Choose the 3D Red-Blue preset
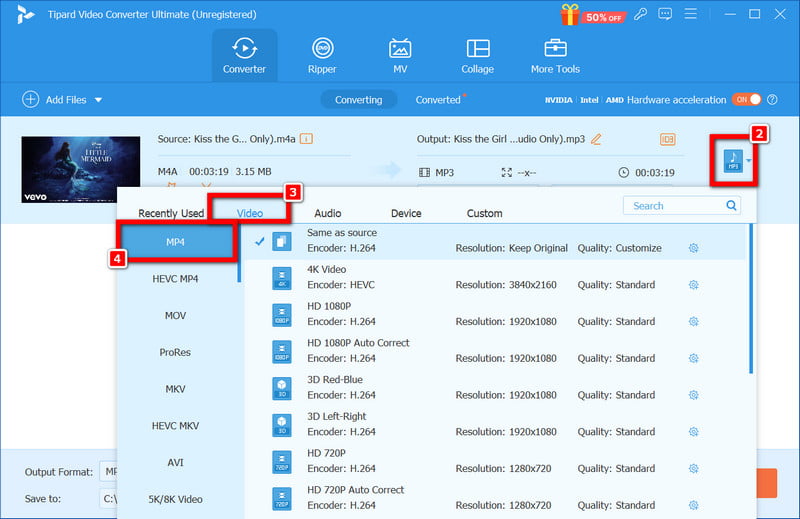Image resolution: width=800 pixels, height=519 pixels. click(x=496, y=387)
